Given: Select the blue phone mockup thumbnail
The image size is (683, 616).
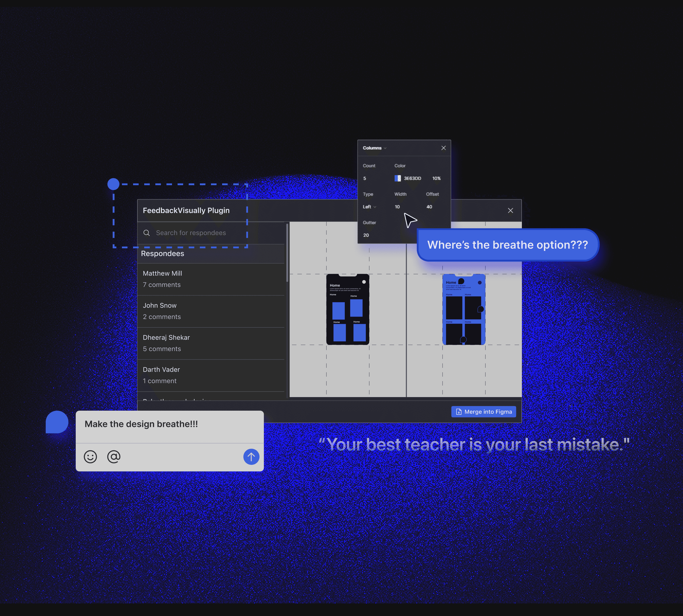Looking at the screenshot, I should point(464,309).
